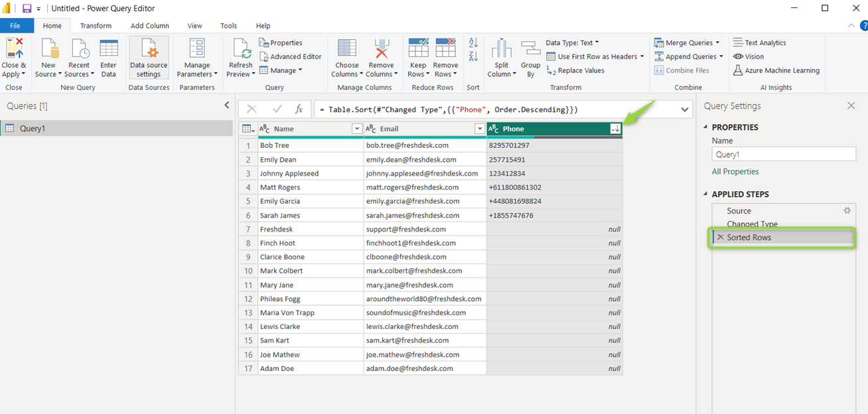
Task: Delete the Sorted Rows step
Action: [x=720, y=237]
